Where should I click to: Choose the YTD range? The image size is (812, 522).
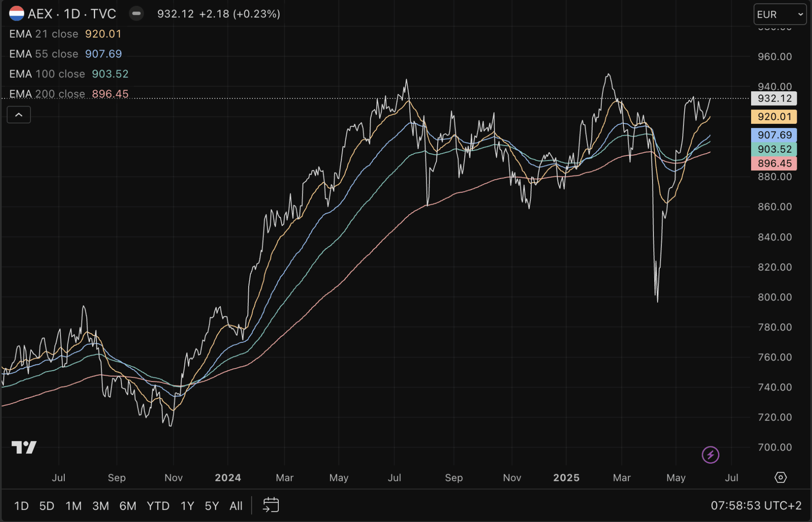[158, 506]
